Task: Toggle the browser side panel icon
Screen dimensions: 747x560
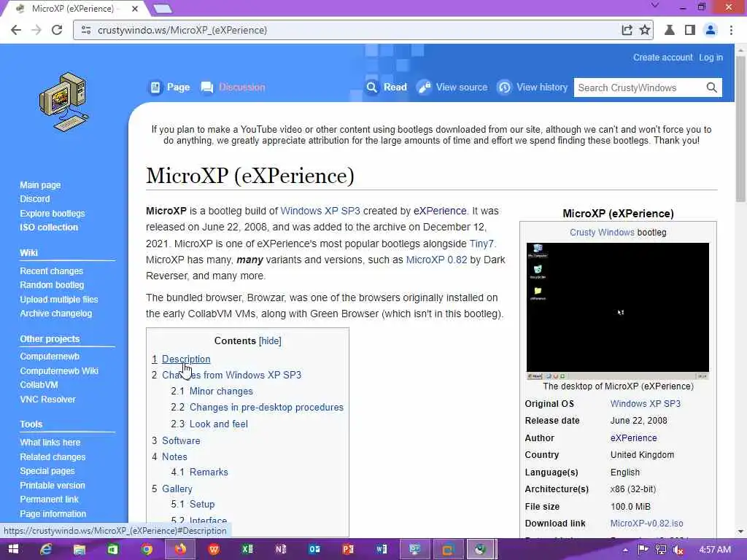Action: 689,30
